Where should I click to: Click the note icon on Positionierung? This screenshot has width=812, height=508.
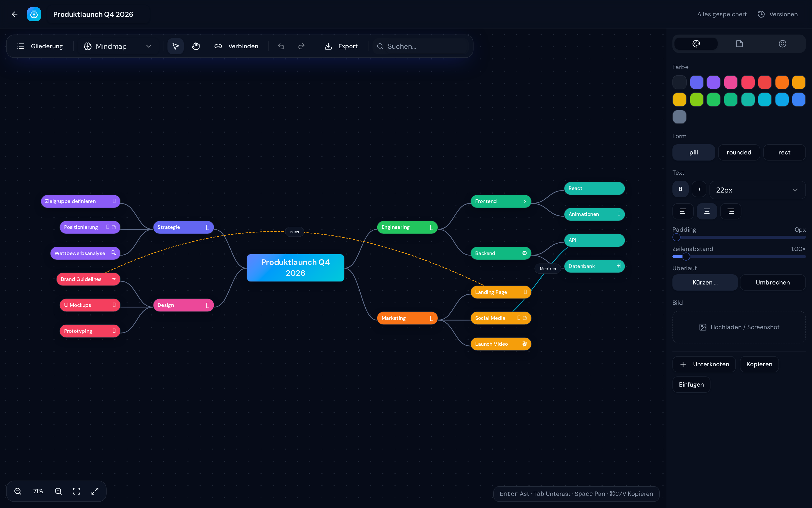pos(114,227)
